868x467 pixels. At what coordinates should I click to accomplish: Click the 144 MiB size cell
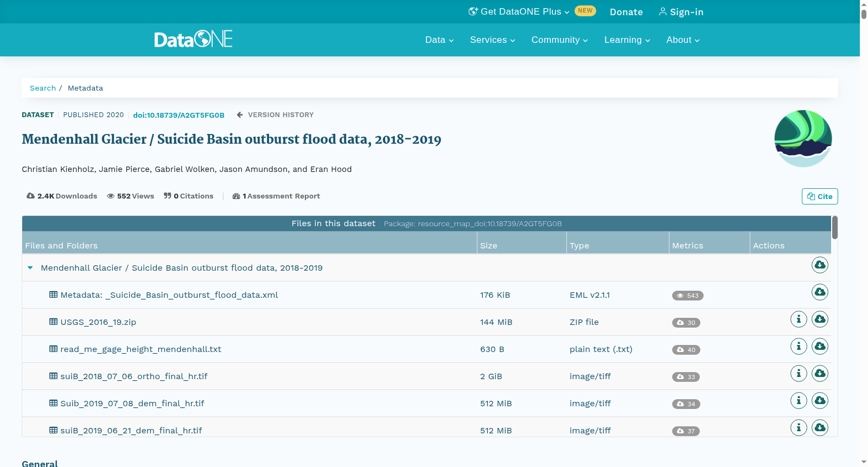tap(496, 322)
